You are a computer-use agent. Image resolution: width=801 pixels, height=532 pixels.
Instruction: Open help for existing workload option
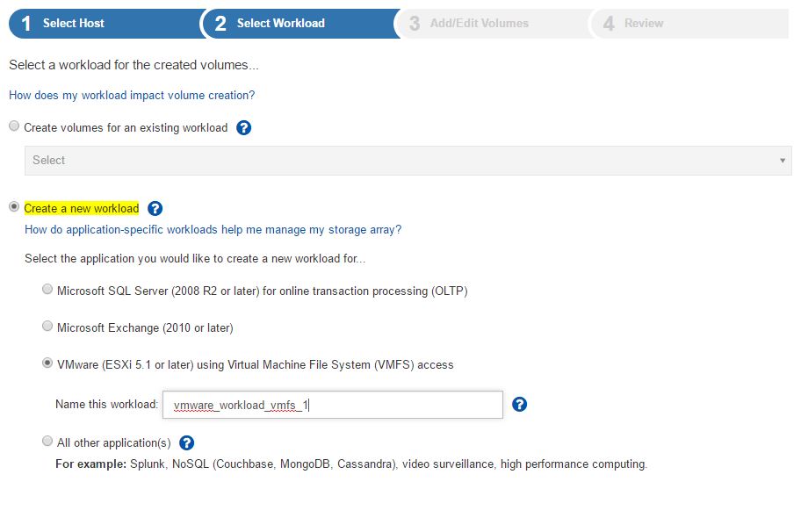243,126
